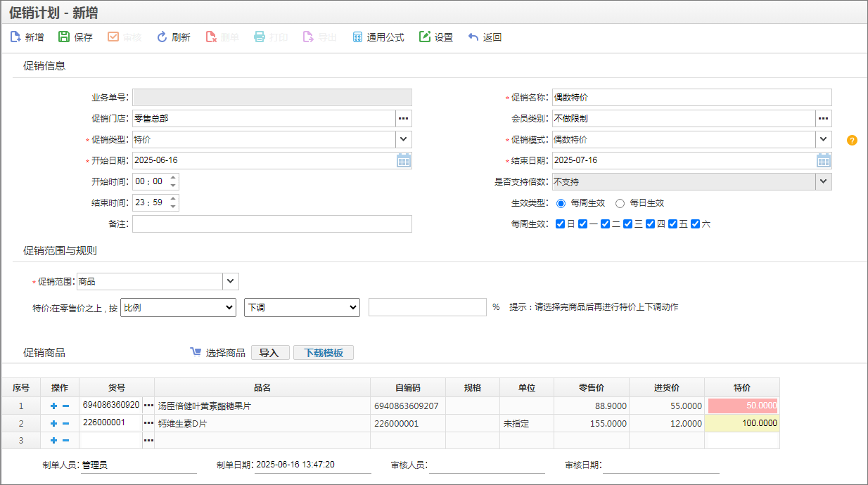Open product lookup for 货号 226000001
Image resolution: width=868 pixels, height=485 pixels.
148,424
